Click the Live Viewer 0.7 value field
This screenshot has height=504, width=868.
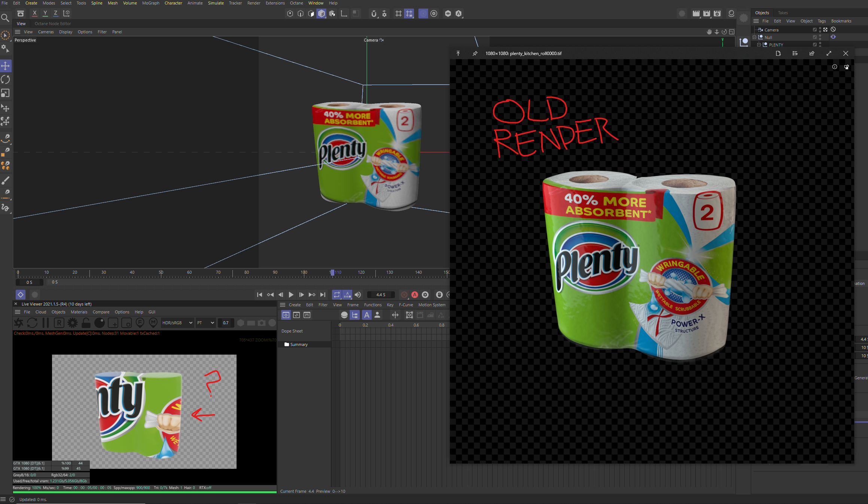click(x=226, y=323)
